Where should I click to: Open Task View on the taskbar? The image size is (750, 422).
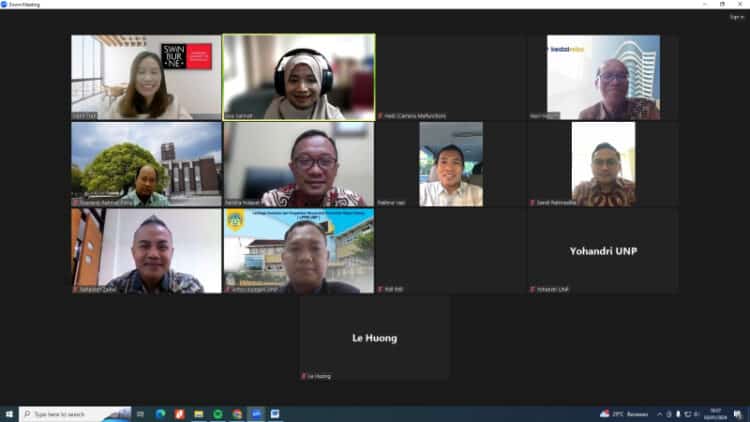140,414
